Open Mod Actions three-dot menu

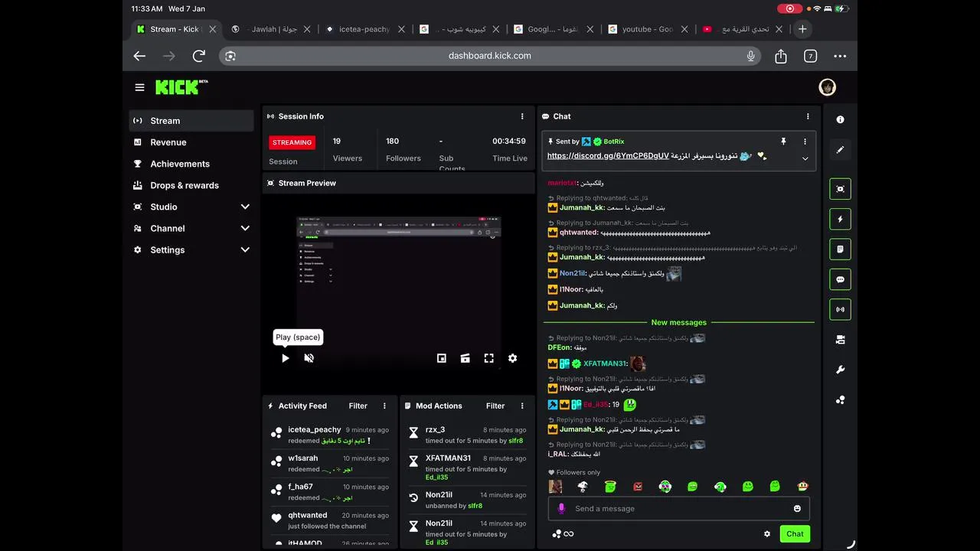pos(522,406)
